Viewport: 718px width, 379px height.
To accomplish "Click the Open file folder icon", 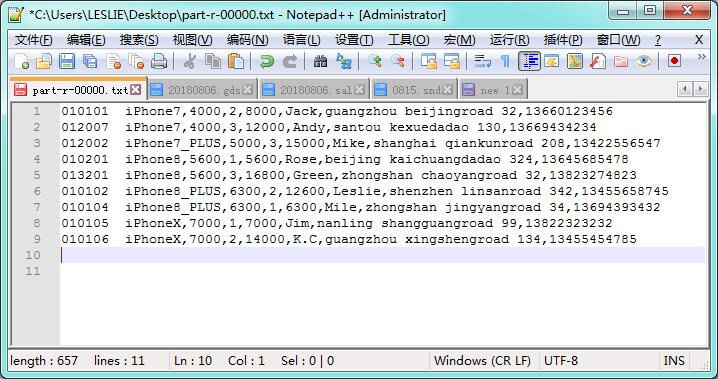I will click(44, 61).
